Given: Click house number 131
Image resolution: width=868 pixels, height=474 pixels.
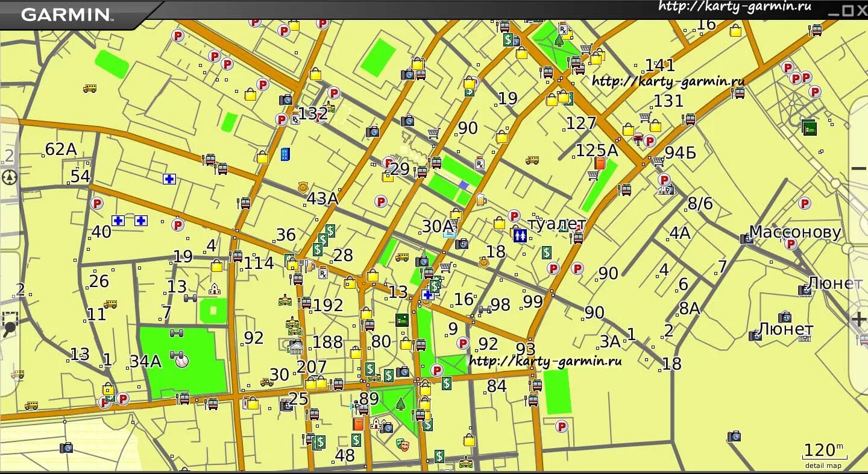Looking at the screenshot, I should click(x=668, y=100).
